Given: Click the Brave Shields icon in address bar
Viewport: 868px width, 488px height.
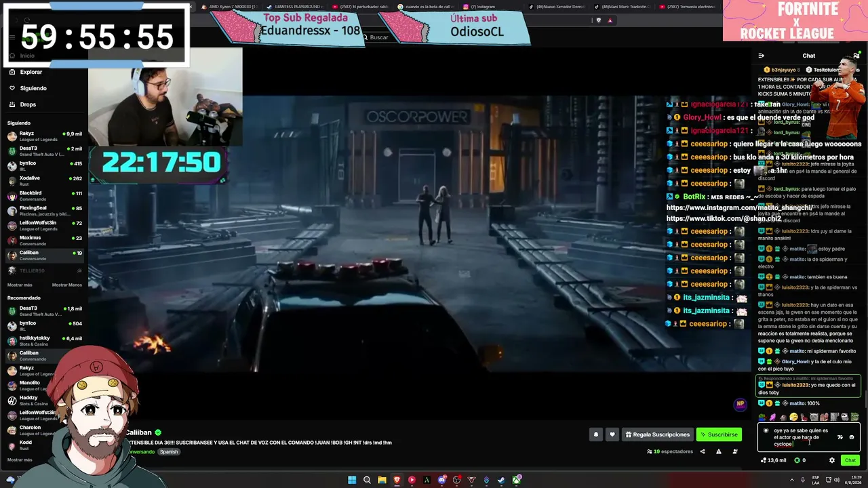Looking at the screenshot, I should click(598, 20).
